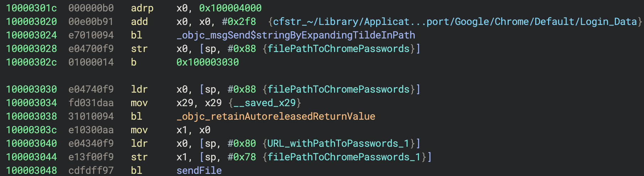Screen dimensions: 644x176
Task: Click _objc_msgSend$stringByExpandingTildeInPath call target
Action: pyautogui.click(x=296, y=35)
